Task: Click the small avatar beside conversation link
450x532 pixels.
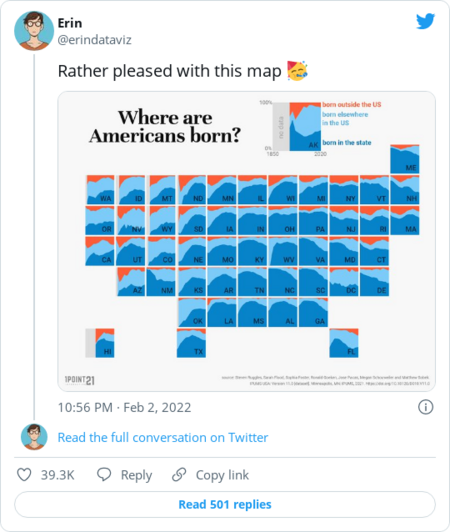Action: [x=34, y=437]
